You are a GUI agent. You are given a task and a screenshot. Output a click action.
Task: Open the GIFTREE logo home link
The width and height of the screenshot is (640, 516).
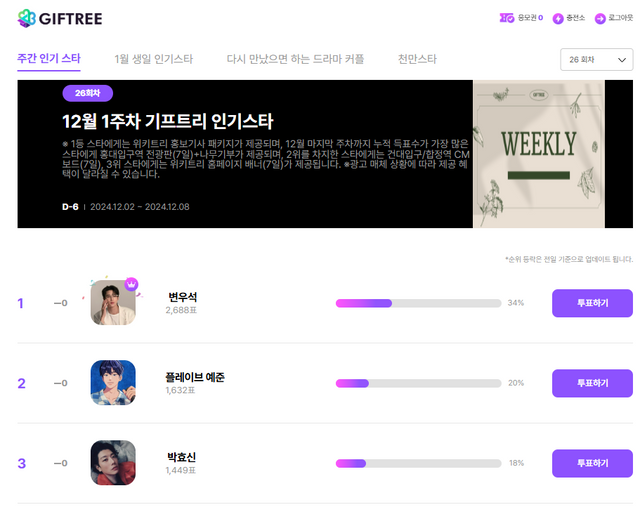[60, 18]
